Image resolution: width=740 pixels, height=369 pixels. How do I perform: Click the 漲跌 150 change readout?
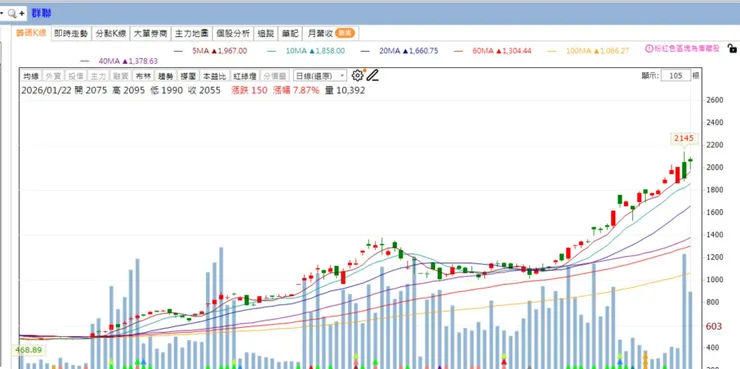tap(249, 90)
